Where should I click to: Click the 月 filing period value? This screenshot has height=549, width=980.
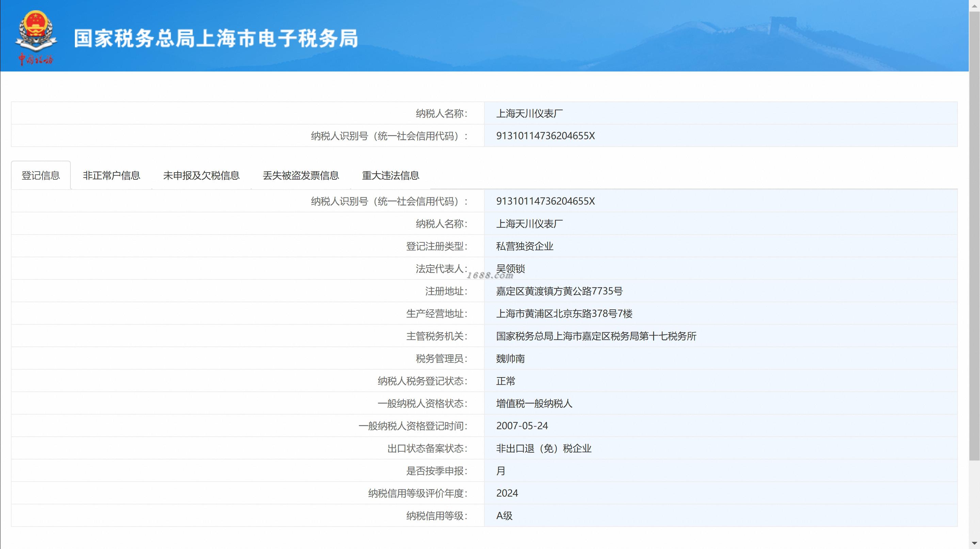pyautogui.click(x=501, y=471)
